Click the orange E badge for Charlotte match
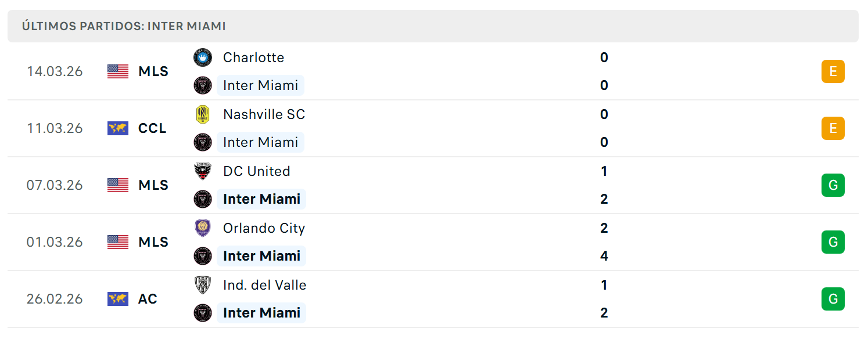Image resolution: width=868 pixels, height=339 pixels. tap(833, 71)
